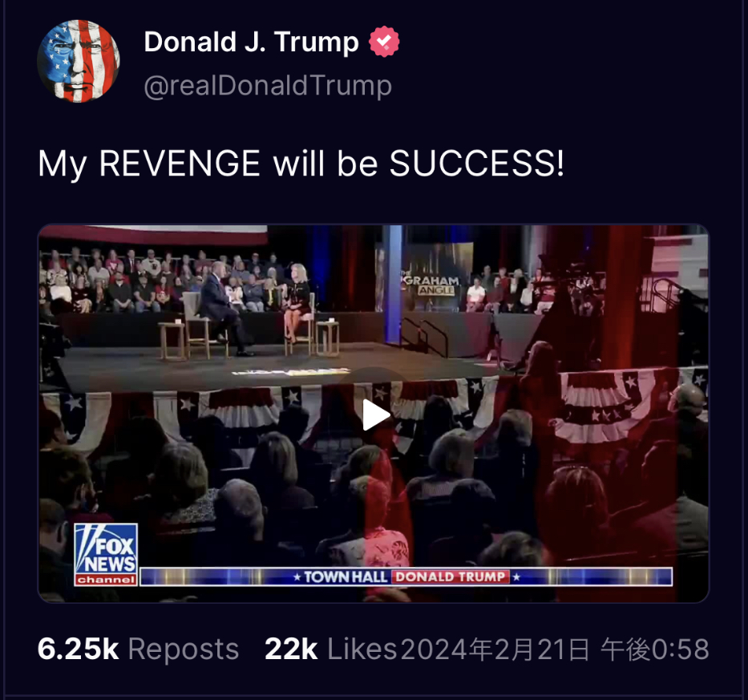Click the red DONALD TRUMP banner label

451,577
